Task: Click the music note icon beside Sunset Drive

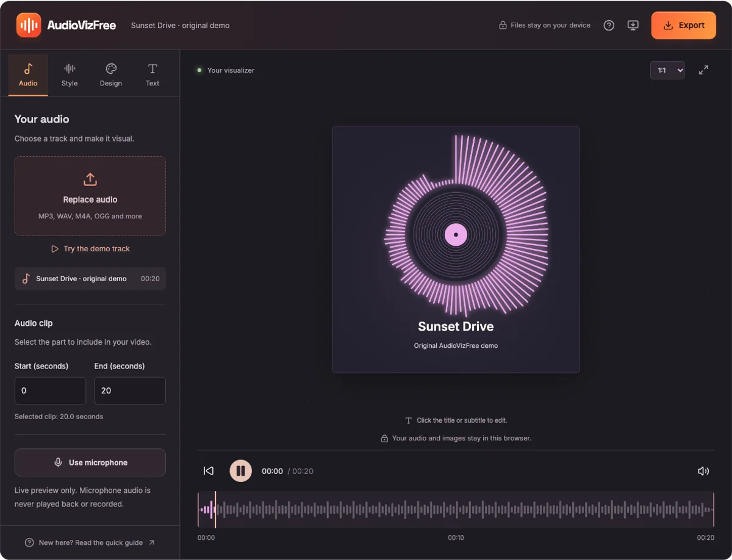Action: tap(26, 279)
